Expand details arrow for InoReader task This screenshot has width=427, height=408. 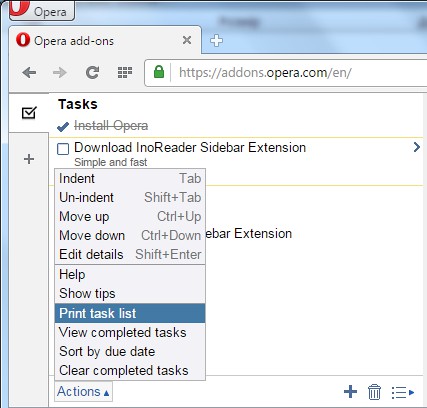click(x=416, y=147)
